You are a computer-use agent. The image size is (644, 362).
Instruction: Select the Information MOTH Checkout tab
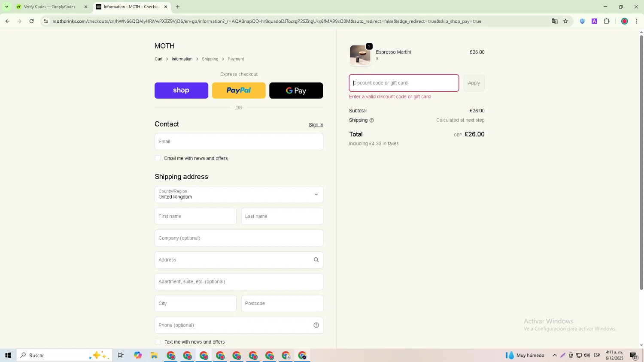131,7
